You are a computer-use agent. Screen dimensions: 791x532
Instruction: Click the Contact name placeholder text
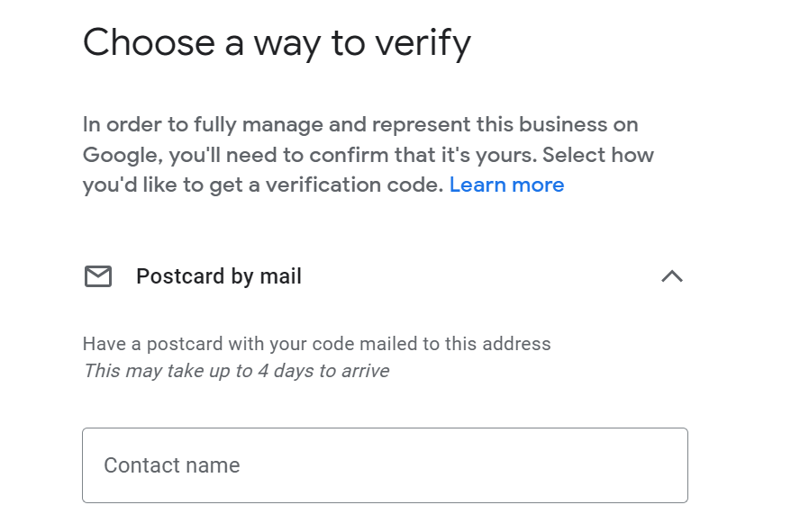pyautogui.click(x=172, y=464)
